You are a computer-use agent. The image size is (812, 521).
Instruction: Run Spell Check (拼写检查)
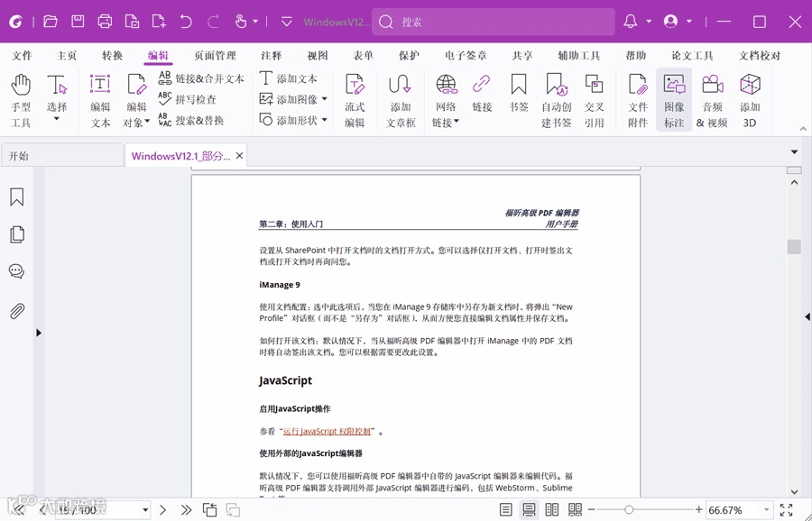pyautogui.click(x=187, y=99)
